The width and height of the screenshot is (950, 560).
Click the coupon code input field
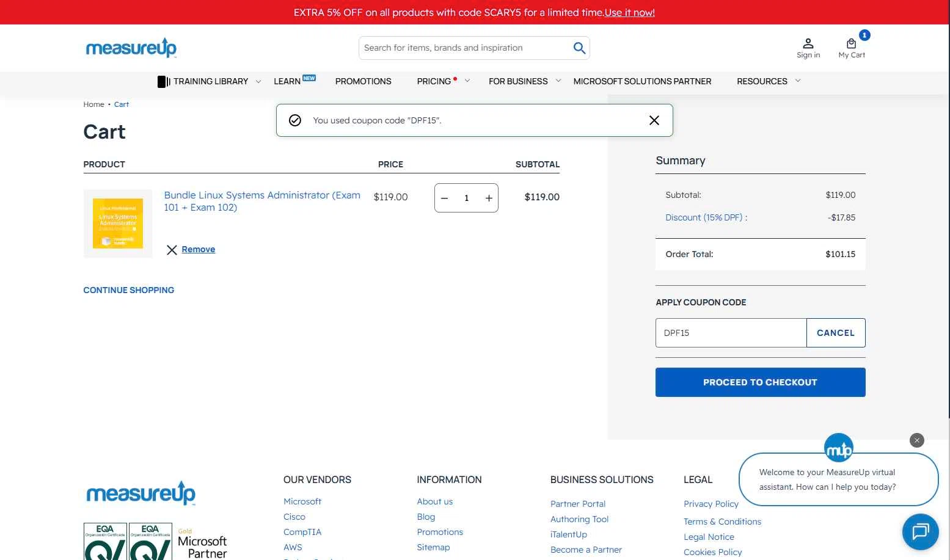pyautogui.click(x=731, y=333)
